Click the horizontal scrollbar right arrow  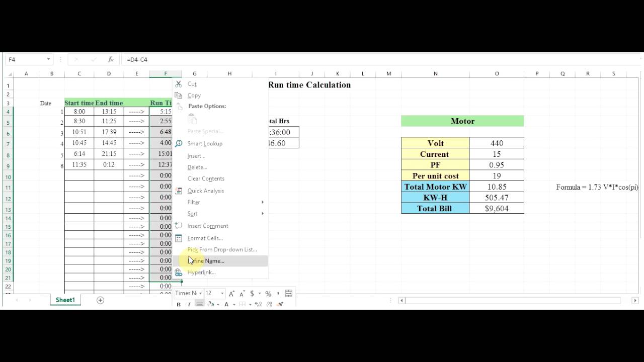[635, 301]
